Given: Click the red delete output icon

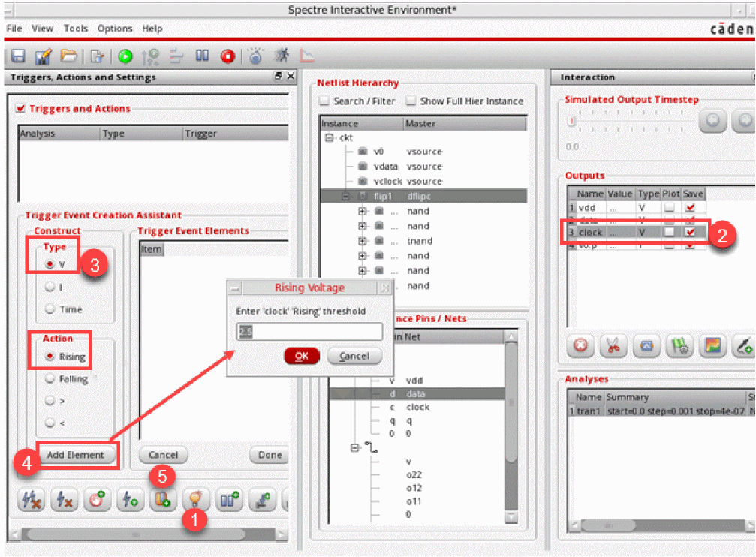Looking at the screenshot, I should click(580, 345).
